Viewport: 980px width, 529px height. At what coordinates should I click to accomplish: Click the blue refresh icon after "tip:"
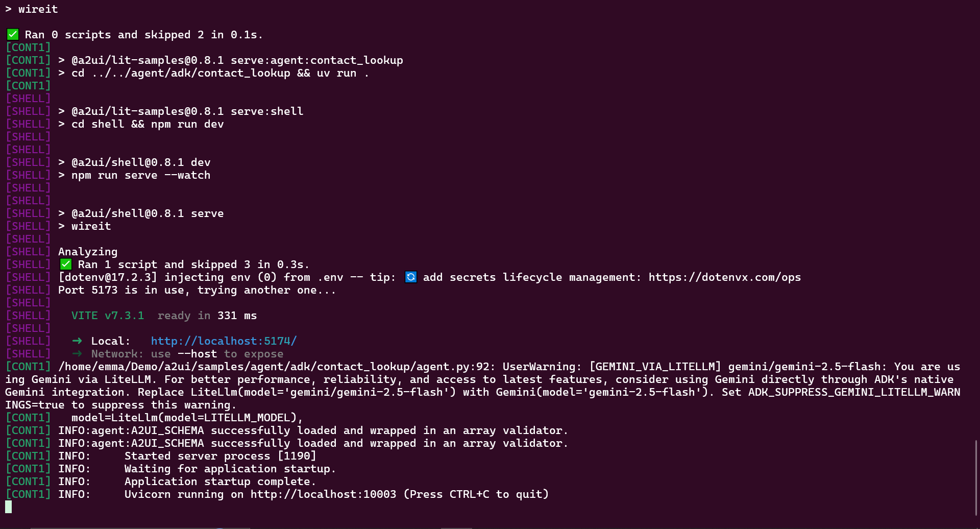[411, 277]
